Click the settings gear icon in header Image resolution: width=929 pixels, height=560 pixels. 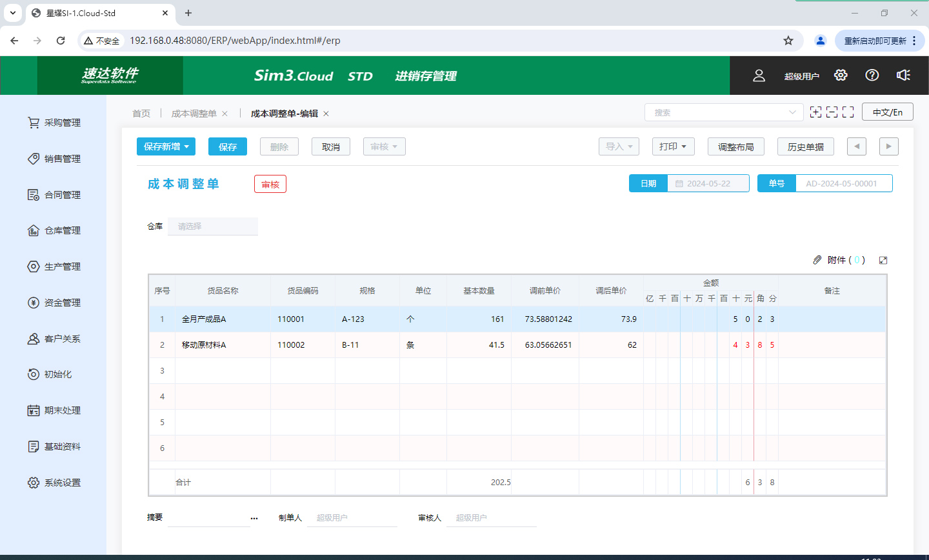click(x=840, y=75)
